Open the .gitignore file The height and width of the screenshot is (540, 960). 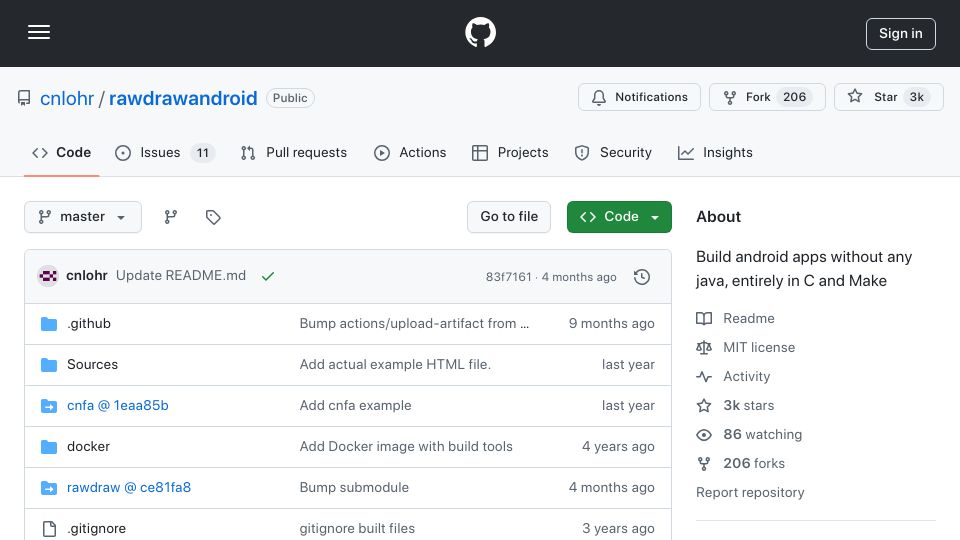(x=96, y=528)
